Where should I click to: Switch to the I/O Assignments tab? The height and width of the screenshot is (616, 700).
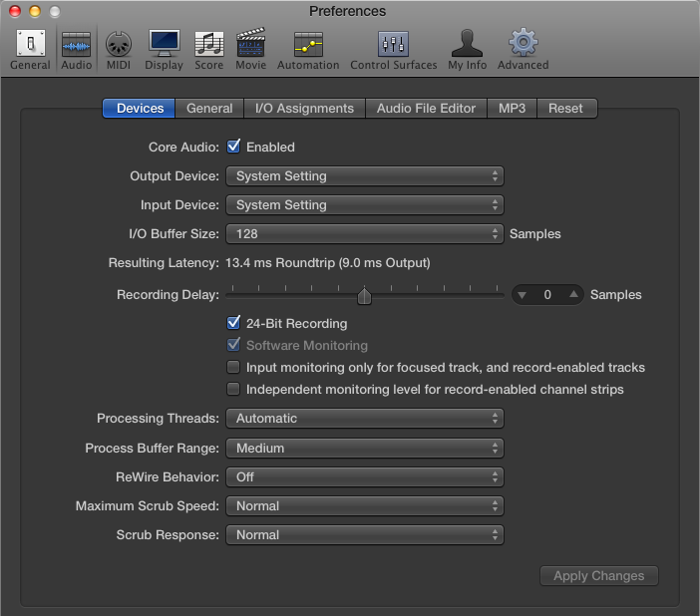click(x=304, y=109)
